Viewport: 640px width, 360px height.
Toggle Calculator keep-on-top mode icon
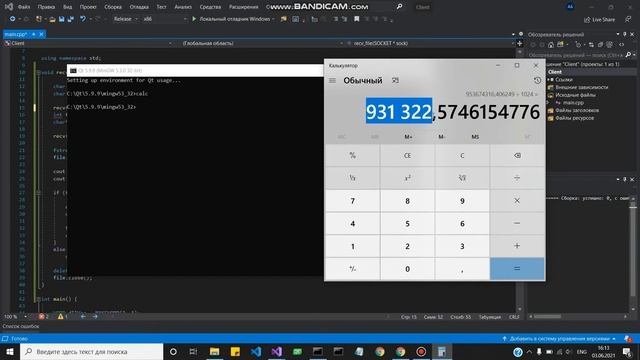click(395, 80)
